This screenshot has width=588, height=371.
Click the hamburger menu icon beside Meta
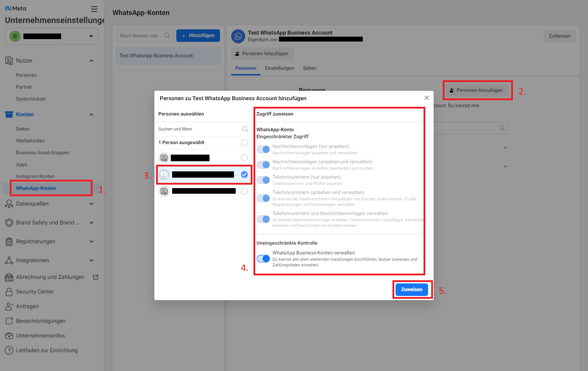click(94, 9)
